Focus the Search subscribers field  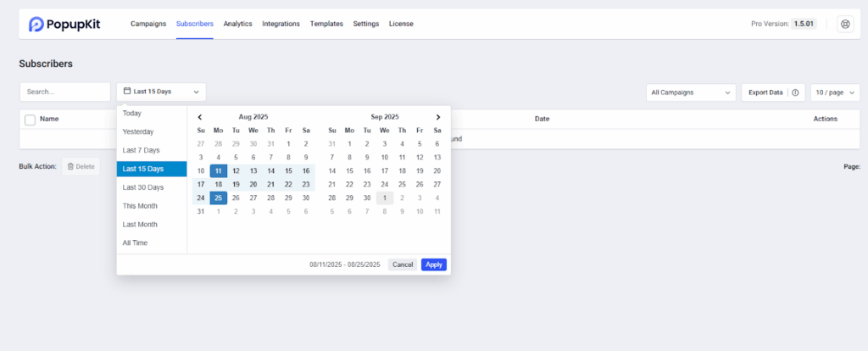[x=64, y=92]
